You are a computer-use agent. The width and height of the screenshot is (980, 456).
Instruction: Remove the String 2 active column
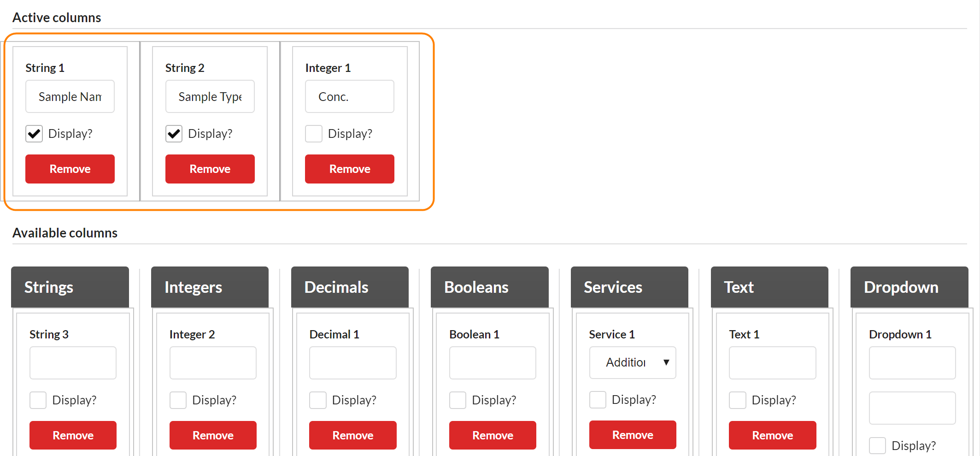(210, 169)
